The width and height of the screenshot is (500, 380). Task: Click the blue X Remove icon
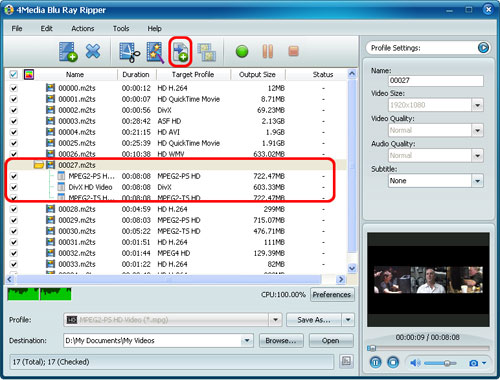[x=93, y=51]
